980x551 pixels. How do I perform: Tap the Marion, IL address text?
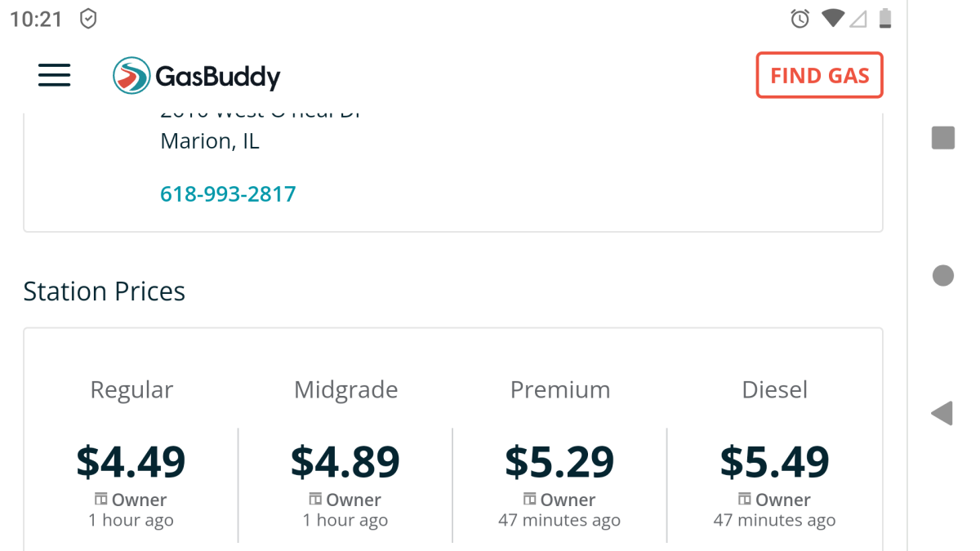(x=210, y=141)
